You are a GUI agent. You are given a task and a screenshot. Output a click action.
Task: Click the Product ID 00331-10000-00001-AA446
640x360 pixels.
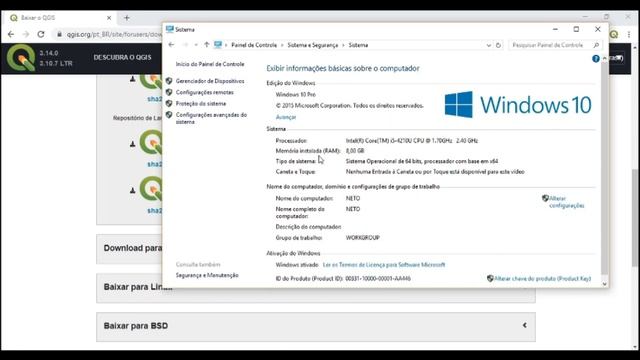(x=378, y=279)
